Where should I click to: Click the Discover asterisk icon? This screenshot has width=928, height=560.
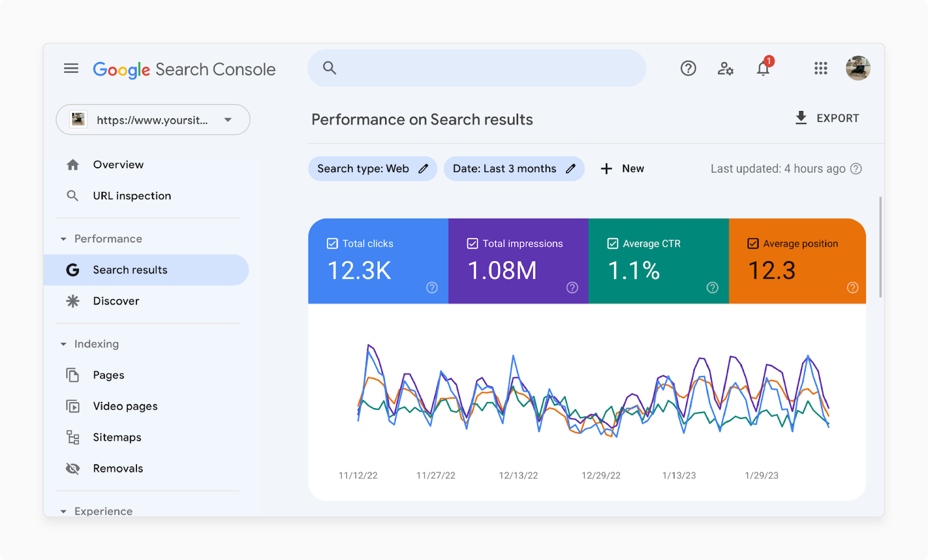tap(73, 301)
